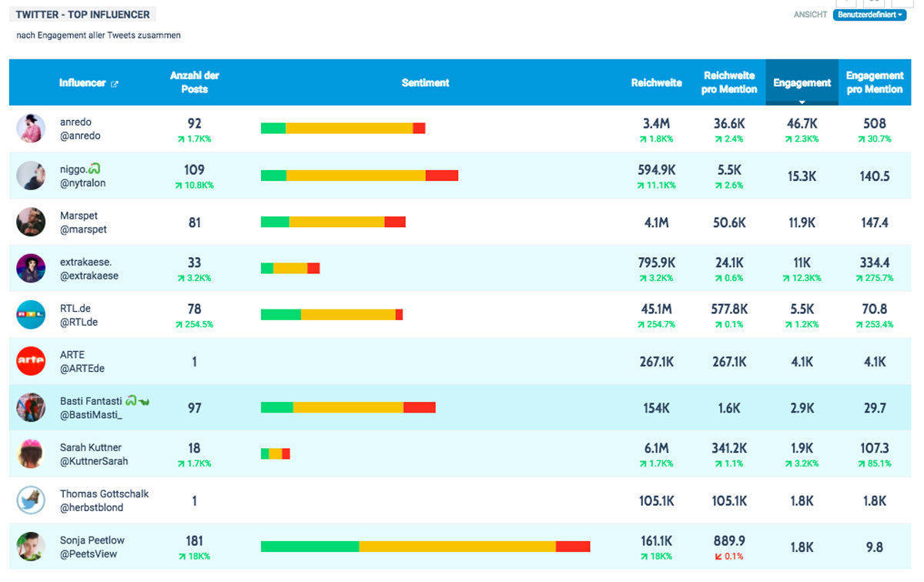
Task: Click Basti Fantasti's 29.7 value
Action: 875,408
